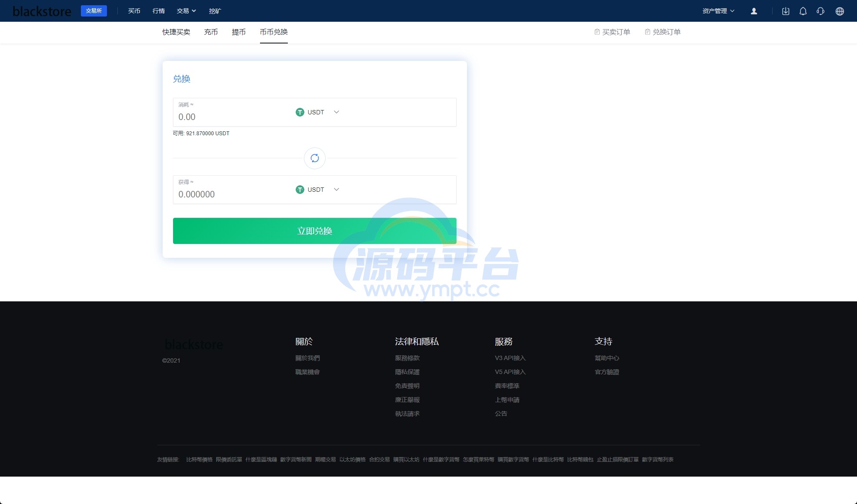Swap currencies with the circular arrows icon

click(315, 158)
